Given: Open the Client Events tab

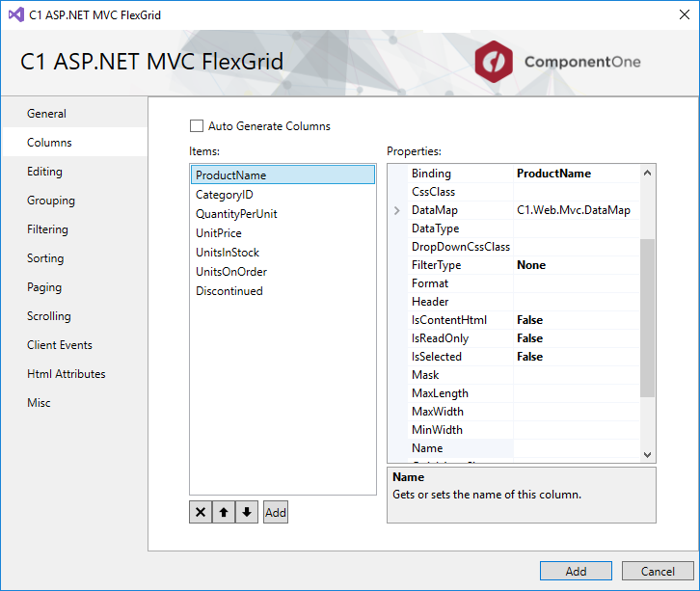Looking at the screenshot, I should point(60,345).
